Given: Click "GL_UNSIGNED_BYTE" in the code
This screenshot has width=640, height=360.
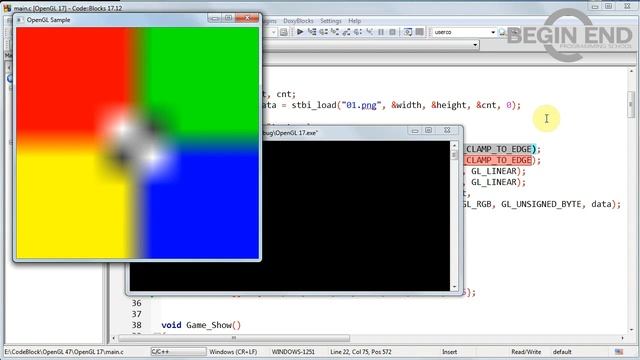Looking at the screenshot, I should click(x=541, y=204).
